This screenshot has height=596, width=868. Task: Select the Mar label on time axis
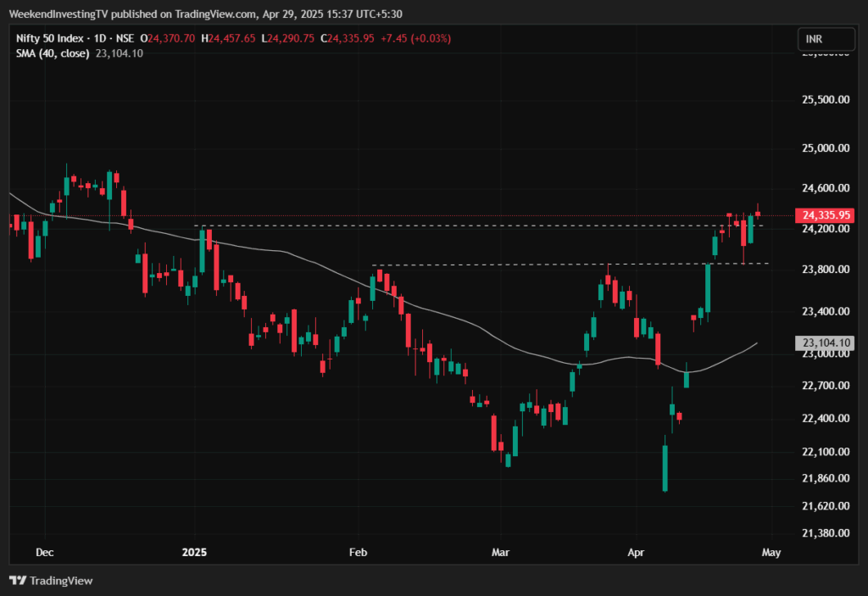[501, 552]
